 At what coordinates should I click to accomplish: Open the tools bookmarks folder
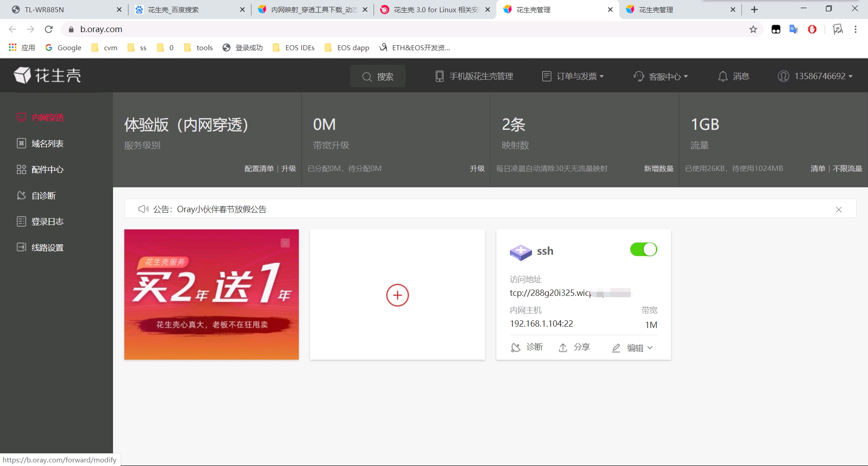point(198,48)
